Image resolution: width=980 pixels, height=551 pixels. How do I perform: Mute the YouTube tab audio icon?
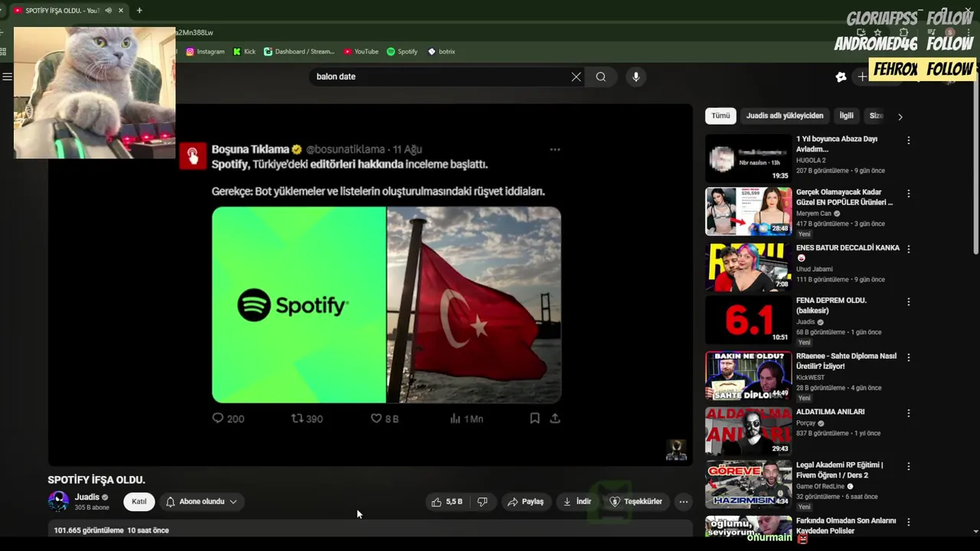tap(108, 11)
